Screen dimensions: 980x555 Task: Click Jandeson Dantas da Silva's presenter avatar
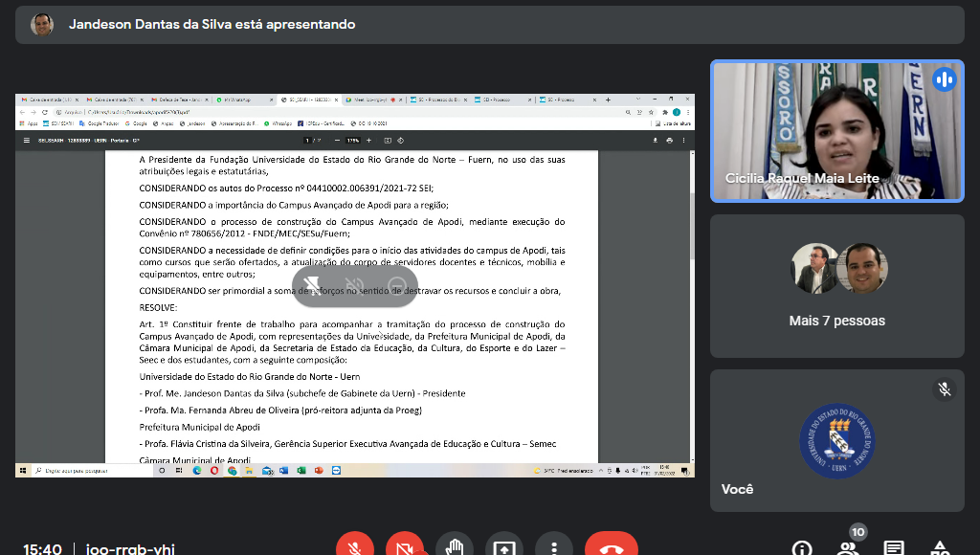pyautogui.click(x=42, y=25)
